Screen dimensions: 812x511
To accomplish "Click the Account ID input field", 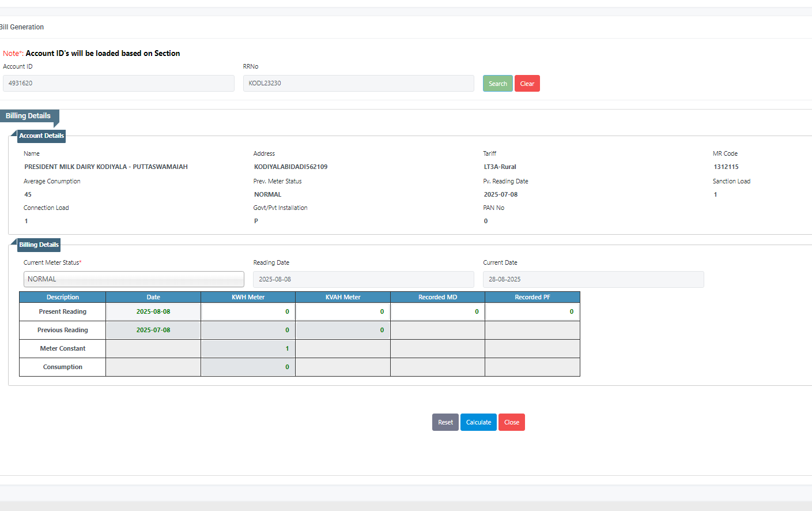I will 119,84.
